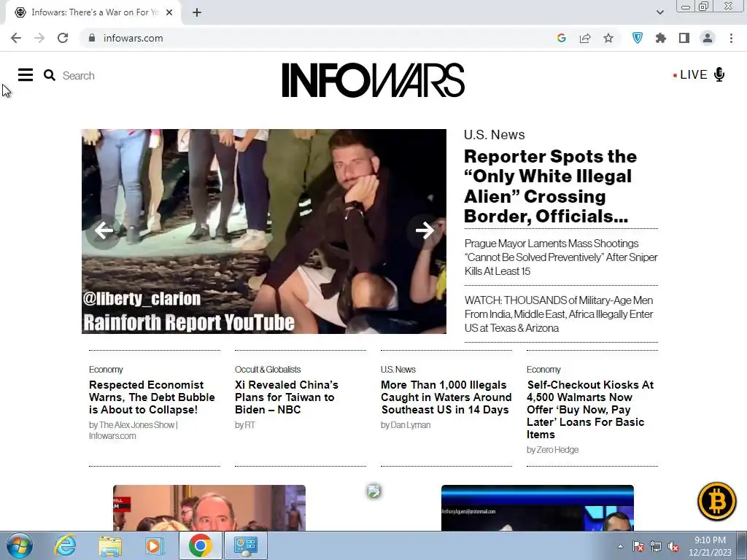Open the Extensions puzzle piece menu
The height and width of the screenshot is (560, 747).
(661, 38)
